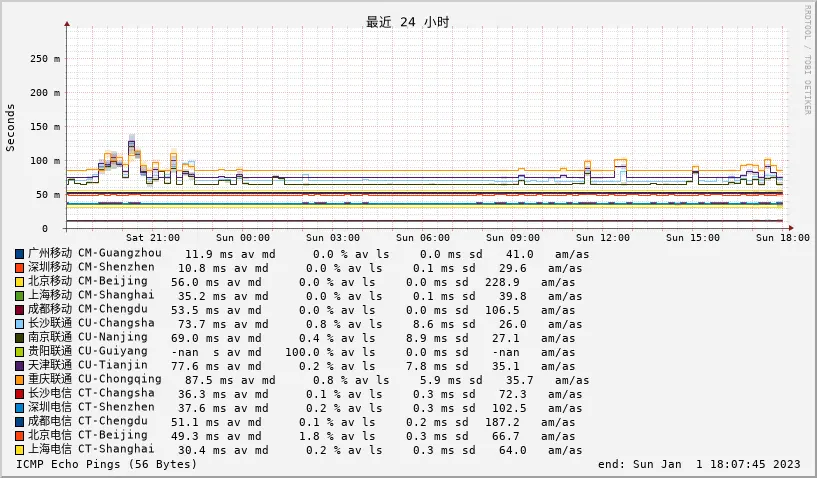Click the CT-Shanghai yellow legend swatch
The image size is (817, 478).
(19, 450)
